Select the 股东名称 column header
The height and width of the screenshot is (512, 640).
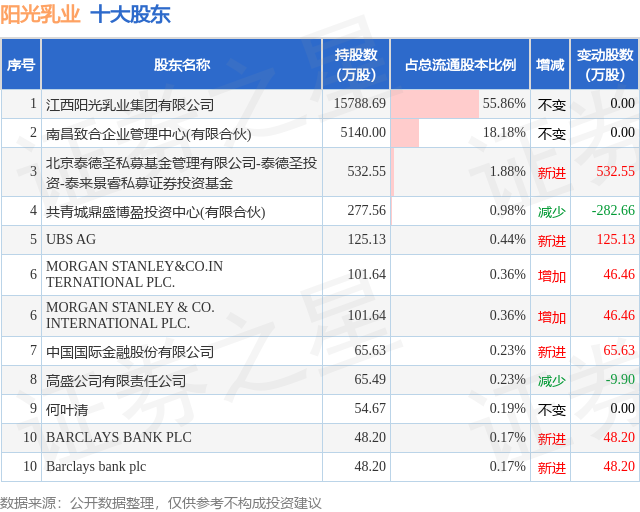click(182, 65)
